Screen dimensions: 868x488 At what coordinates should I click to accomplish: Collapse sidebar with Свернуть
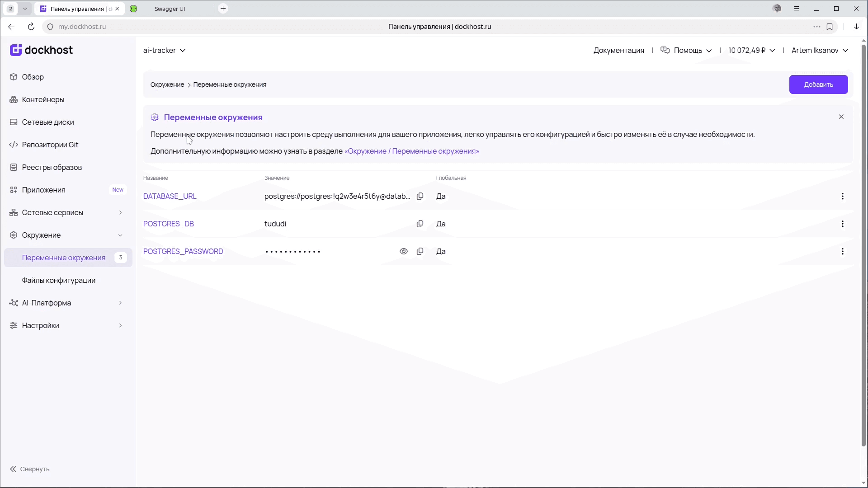point(30,469)
